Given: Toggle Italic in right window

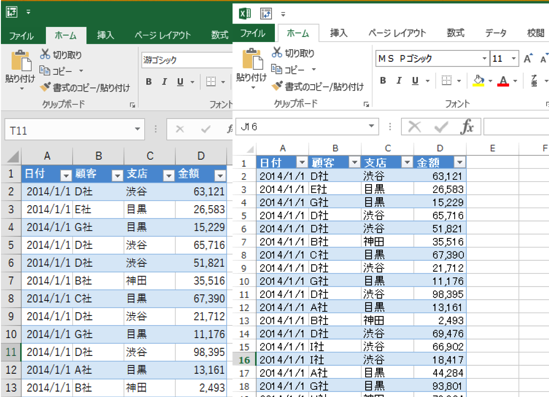Looking at the screenshot, I should click(399, 81).
